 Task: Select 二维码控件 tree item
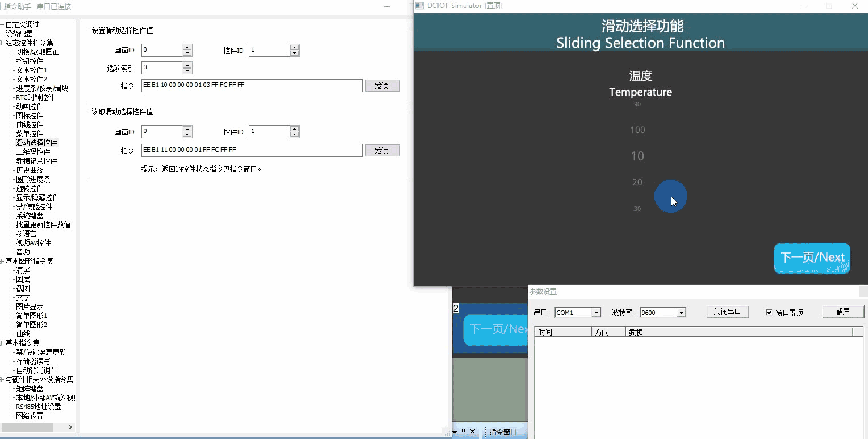pyautogui.click(x=33, y=152)
